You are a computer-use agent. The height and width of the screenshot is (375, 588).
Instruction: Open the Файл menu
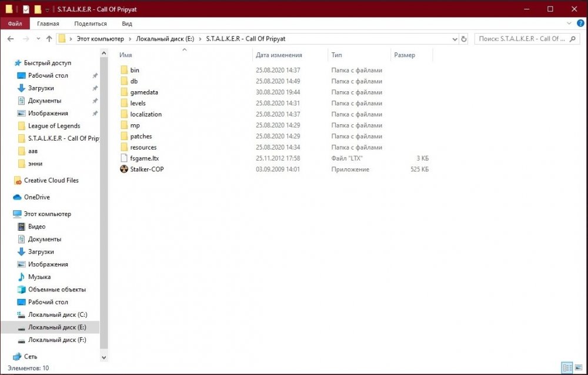click(x=15, y=24)
